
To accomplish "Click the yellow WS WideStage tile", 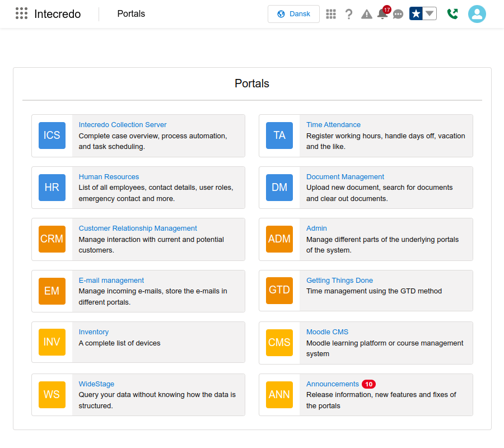I will click(52, 395).
